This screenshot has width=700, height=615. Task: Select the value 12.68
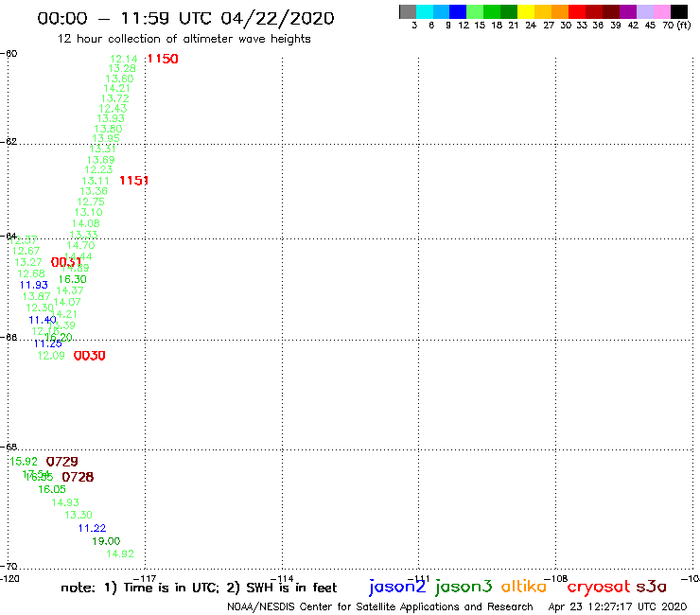31,273
